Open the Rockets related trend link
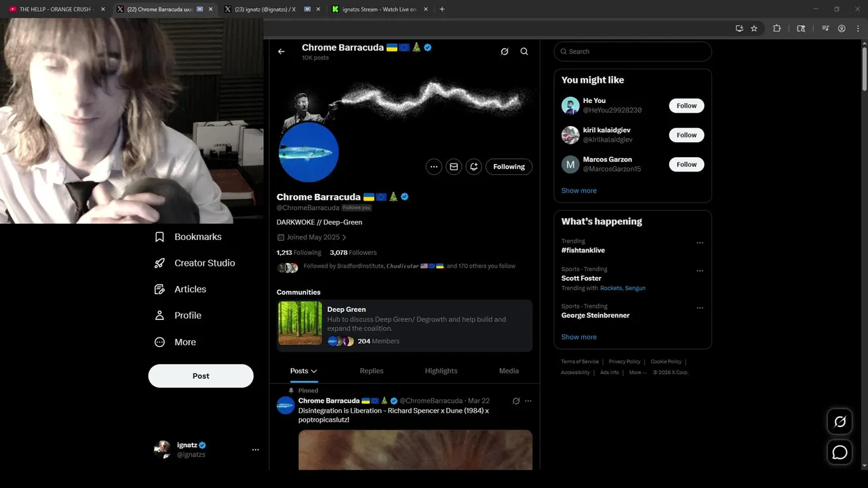This screenshot has height=488, width=868. tap(611, 288)
